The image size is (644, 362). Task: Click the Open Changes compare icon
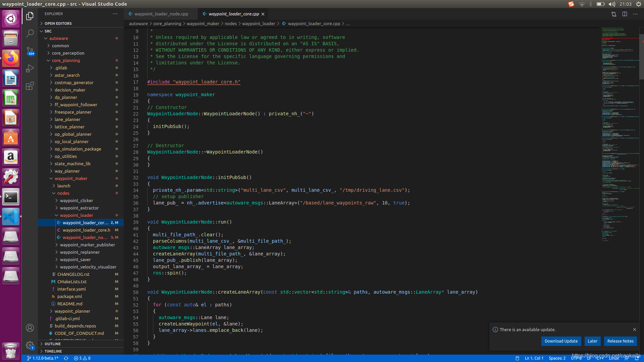[x=613, y=14]
